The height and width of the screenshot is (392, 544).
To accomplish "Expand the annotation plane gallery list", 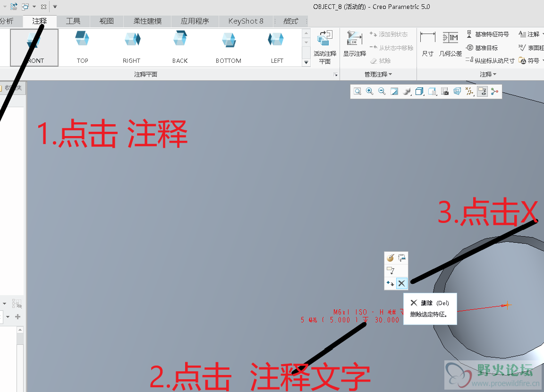I will tap(306, 63).
